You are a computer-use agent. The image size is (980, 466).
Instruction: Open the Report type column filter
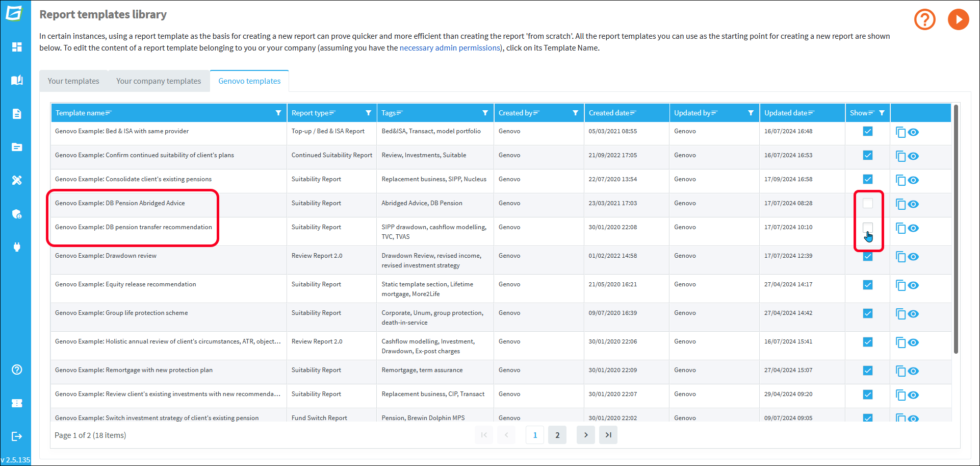click(x=368, y=113)
